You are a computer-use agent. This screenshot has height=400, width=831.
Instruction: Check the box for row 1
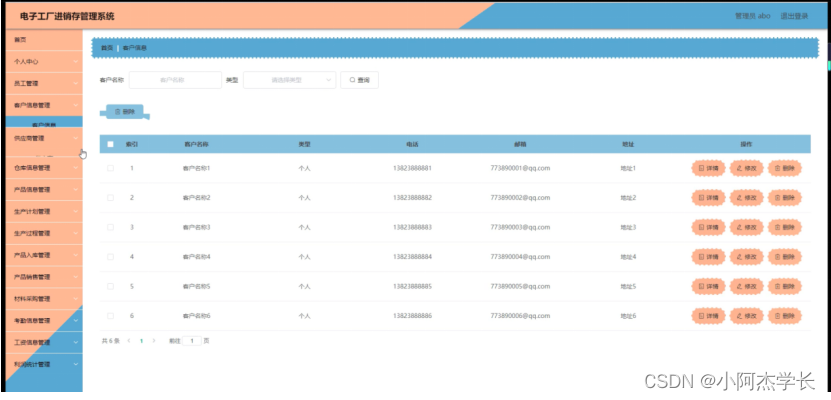110,168
